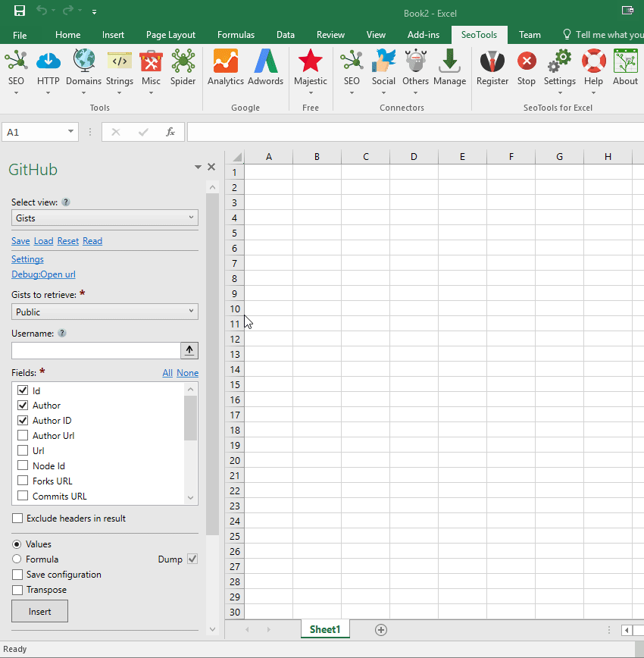Viewport: 644px width, 658px height.
Task: Switch to the Formulas ribbon tab
Action: point(236,35)
